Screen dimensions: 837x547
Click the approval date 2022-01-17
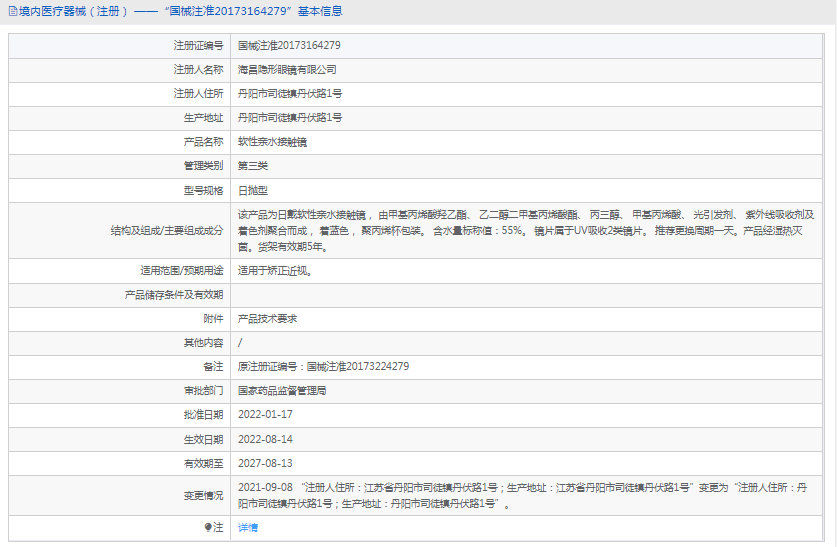pos(265,415)
